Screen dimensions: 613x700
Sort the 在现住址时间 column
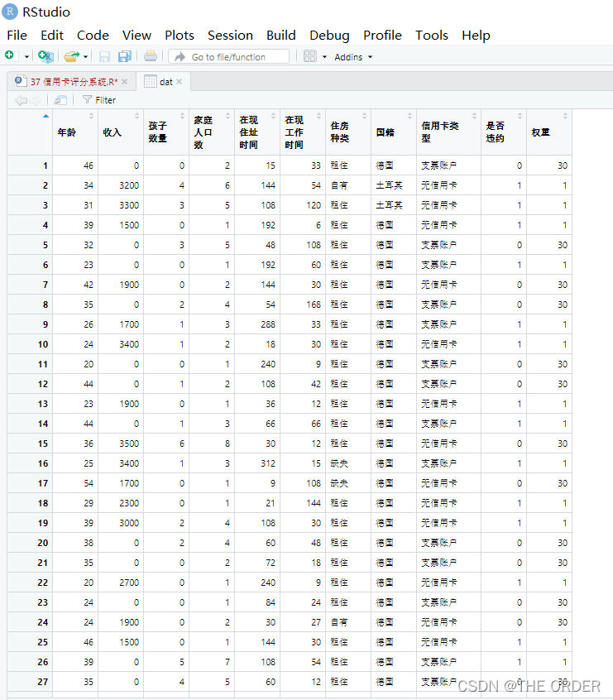(x=273, y=116)
